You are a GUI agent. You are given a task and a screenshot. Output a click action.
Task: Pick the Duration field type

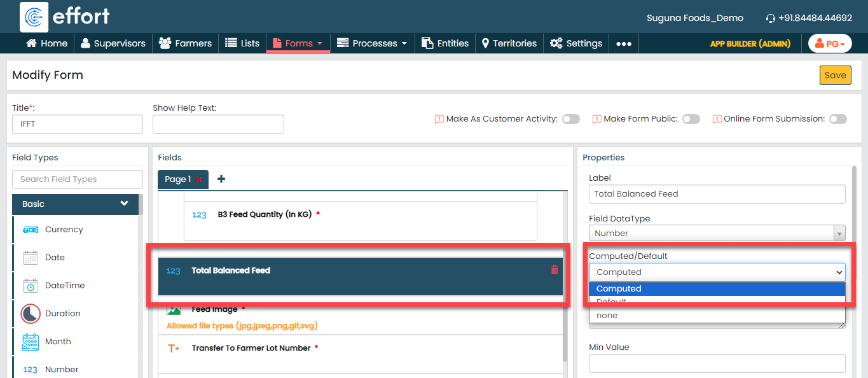point(62,314)
